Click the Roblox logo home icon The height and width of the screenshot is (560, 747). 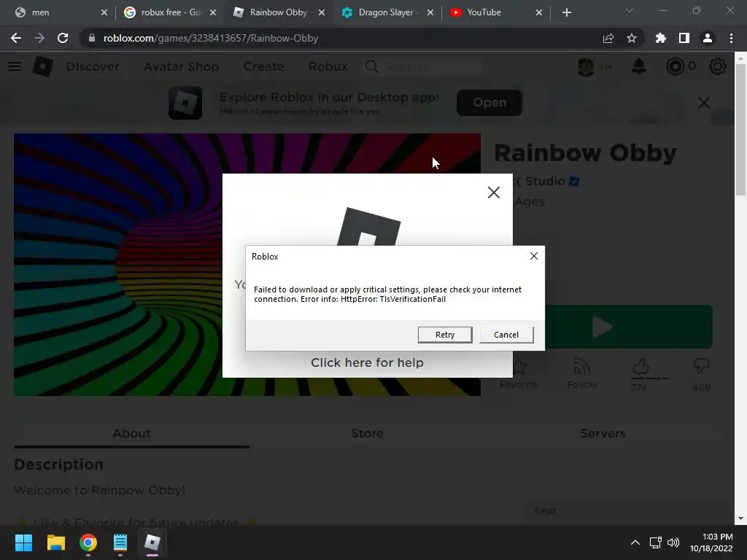[x=43, y=66]
